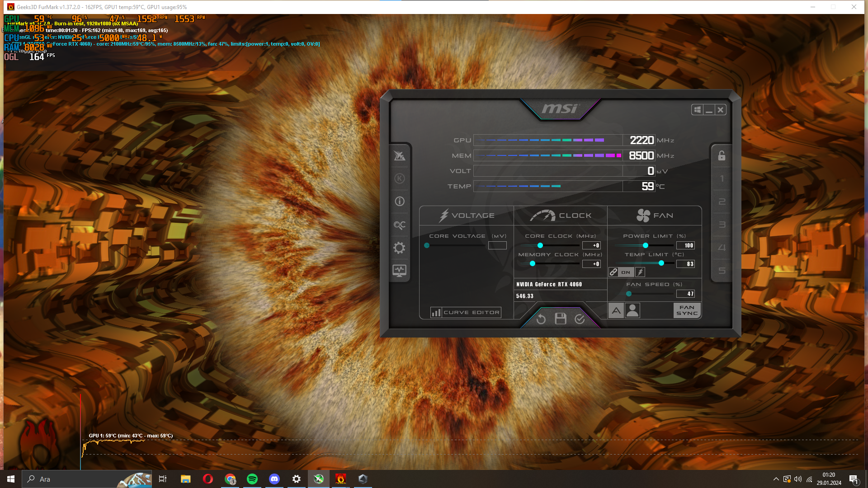Reset settings with the circular arrow icon
Screen dimensions: 868x488
tap(541, 319)
